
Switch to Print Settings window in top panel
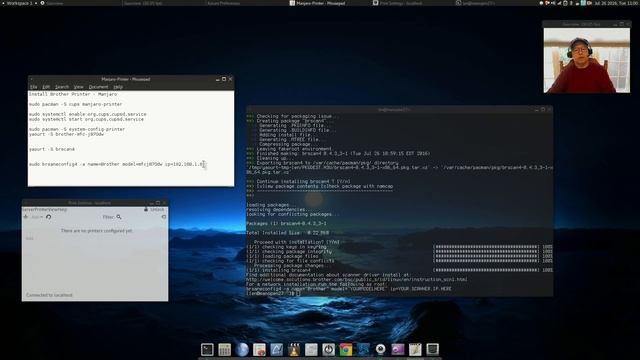point(398,3)
